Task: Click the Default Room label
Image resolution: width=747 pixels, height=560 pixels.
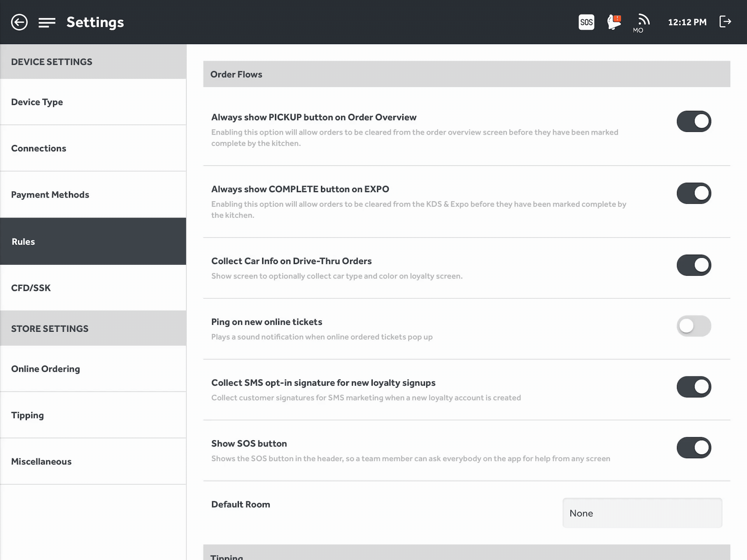Action: click(240, 504)
